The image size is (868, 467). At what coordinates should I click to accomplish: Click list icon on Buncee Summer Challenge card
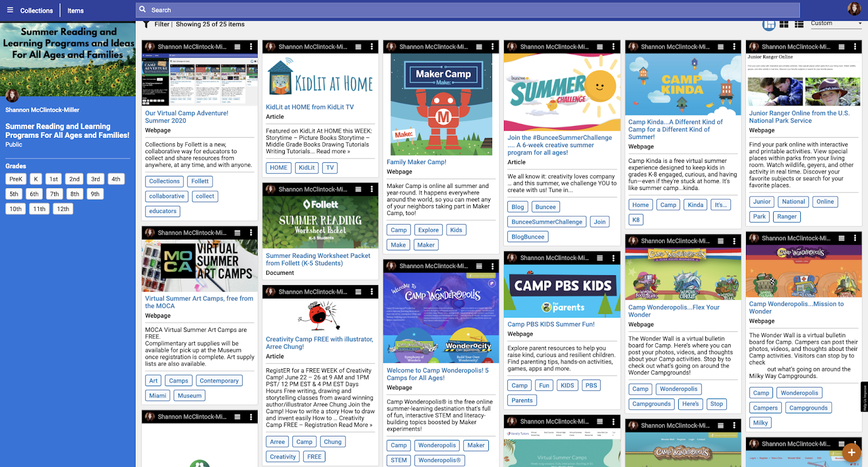tap(600, 47)
